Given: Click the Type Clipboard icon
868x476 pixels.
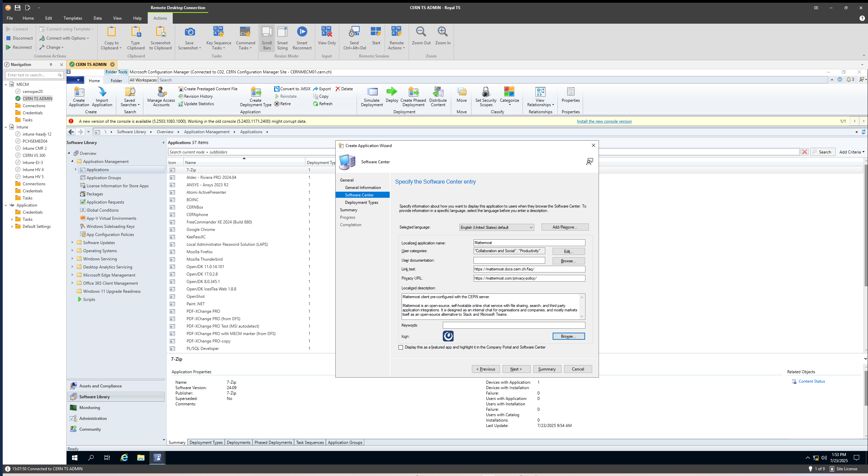Looking at the screenshot, I should (x=136, y=38).
